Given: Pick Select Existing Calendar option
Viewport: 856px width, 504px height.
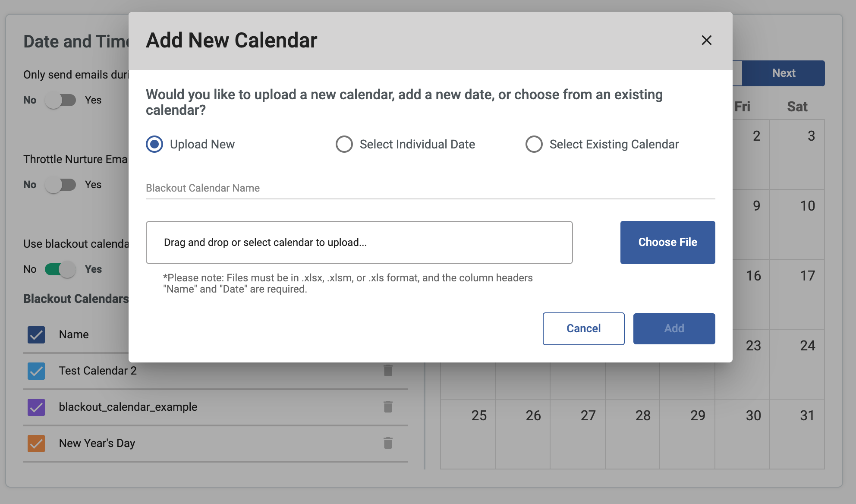Looking at the screenshot, I should 534,144.
